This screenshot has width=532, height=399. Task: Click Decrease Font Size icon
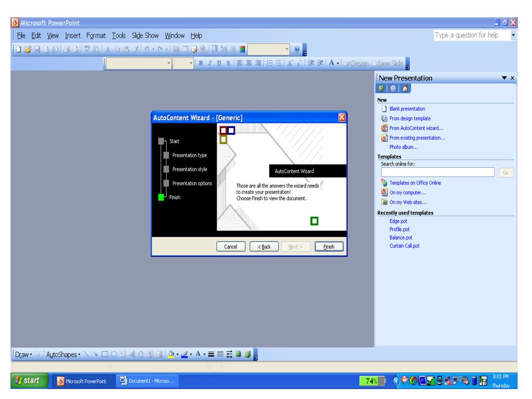[x=299, y=63]
